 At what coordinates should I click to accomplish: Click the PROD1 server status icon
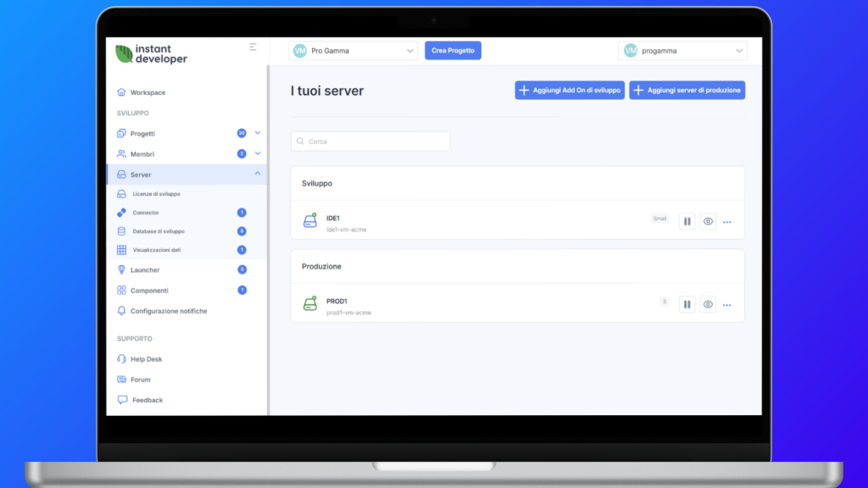tap(310, 303)
